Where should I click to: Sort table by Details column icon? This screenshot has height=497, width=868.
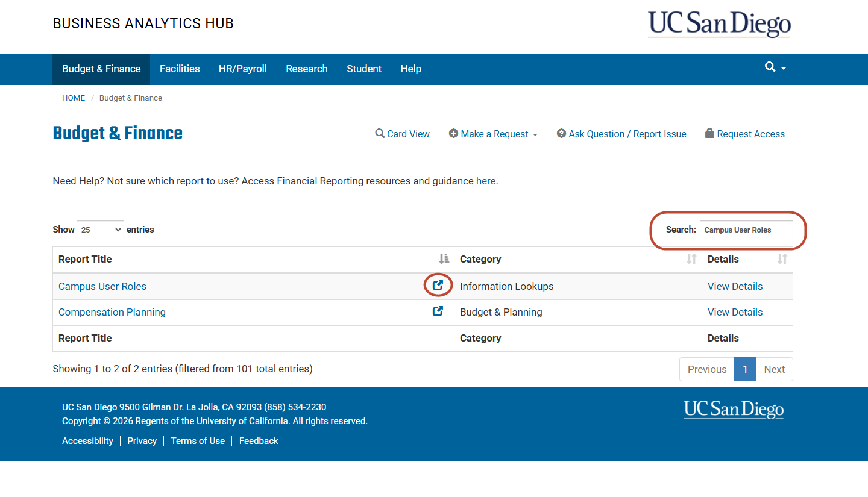(x=782, y=259)
